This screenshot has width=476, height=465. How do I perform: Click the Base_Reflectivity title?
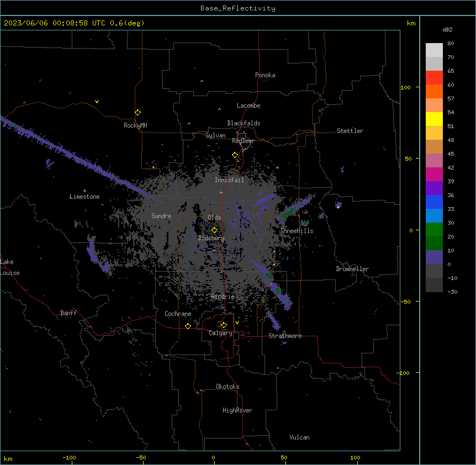coord(238,8)
